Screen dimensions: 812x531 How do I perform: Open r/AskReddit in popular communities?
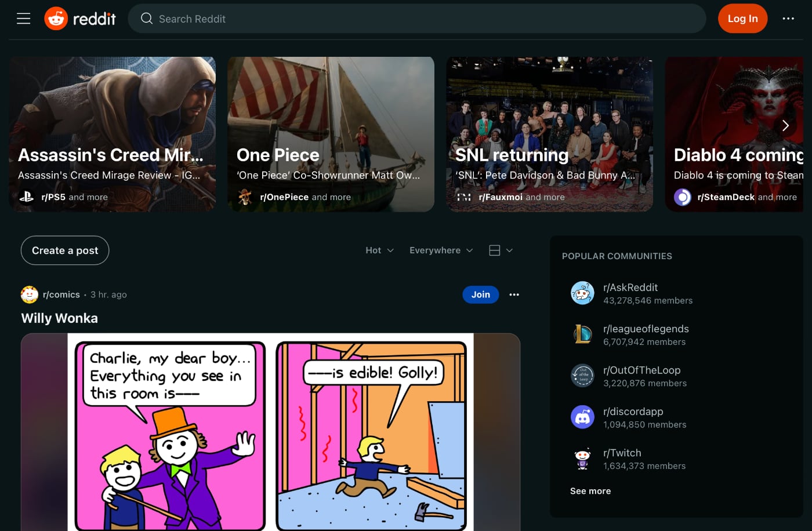point(630,288)
